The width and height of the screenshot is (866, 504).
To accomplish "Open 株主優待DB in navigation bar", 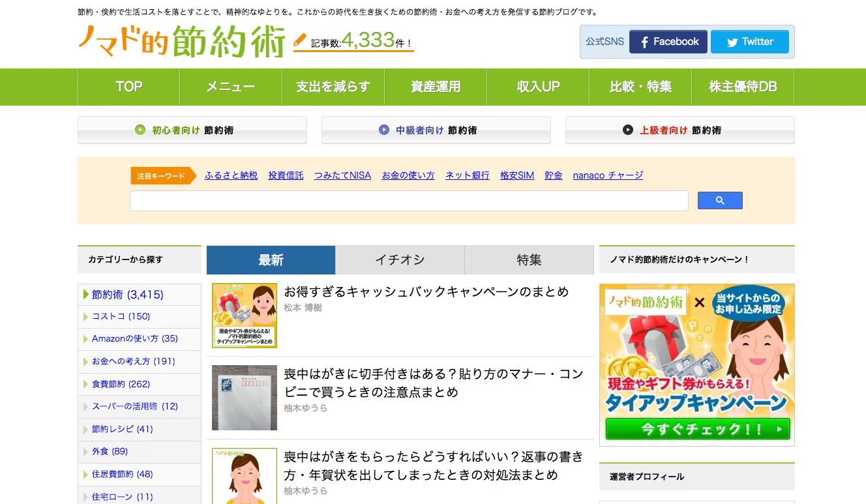I will [743, 87].
